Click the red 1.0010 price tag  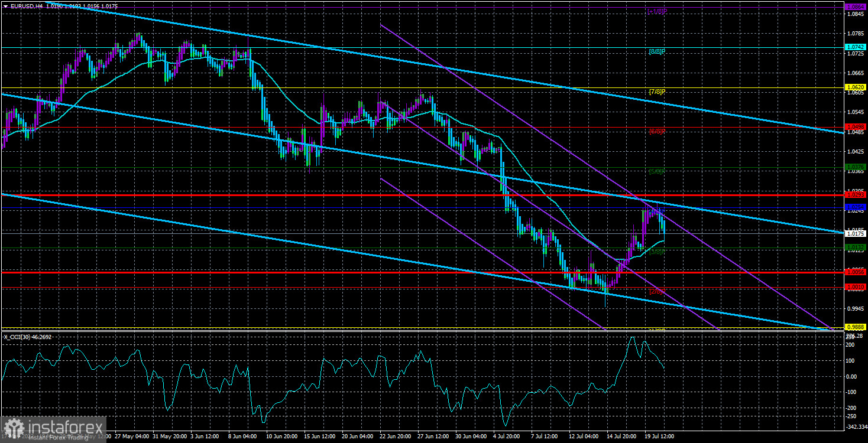pos(856,288)
